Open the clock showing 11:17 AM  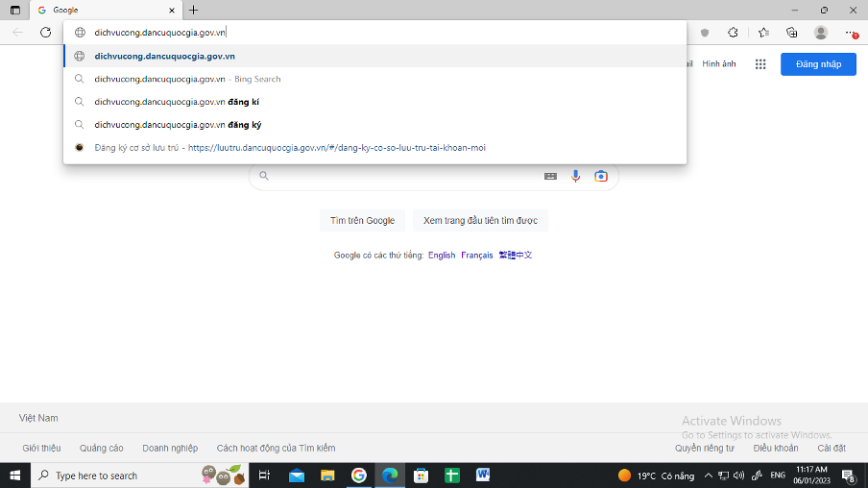coord(811,476)
